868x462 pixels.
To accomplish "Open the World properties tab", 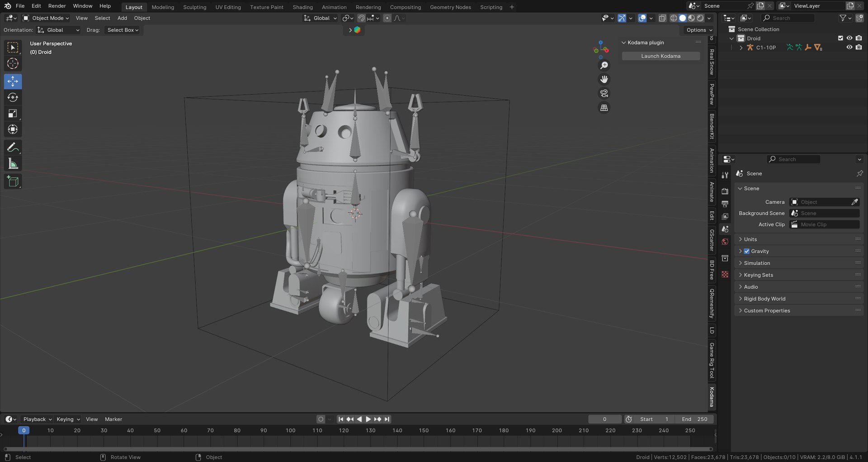I will (x=725, y=242).
